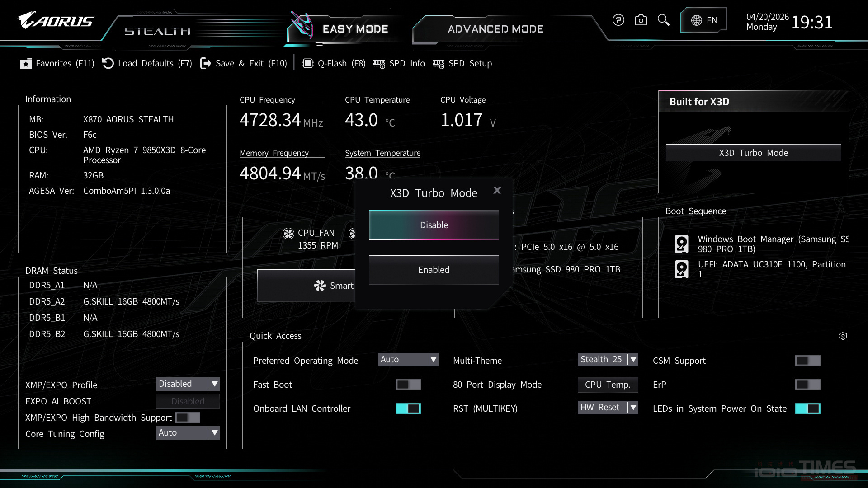Click Save & Exit
Viewport: 868px width, 488px height.
click(x=243, y=63)
